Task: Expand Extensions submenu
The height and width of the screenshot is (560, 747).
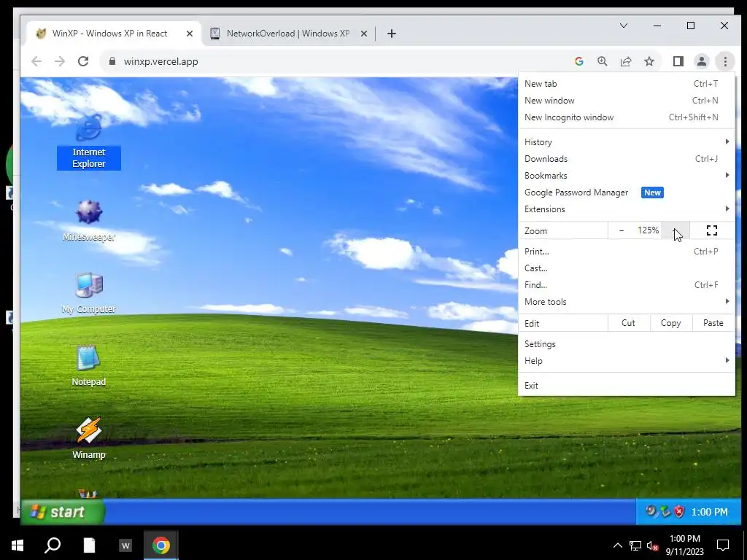Action: coord(627,209)
